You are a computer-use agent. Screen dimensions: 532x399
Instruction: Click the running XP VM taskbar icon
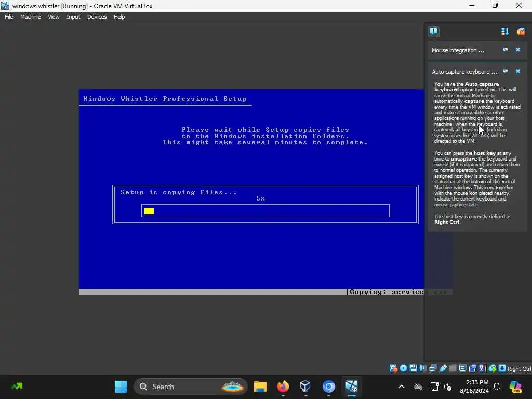pos(352,387)
